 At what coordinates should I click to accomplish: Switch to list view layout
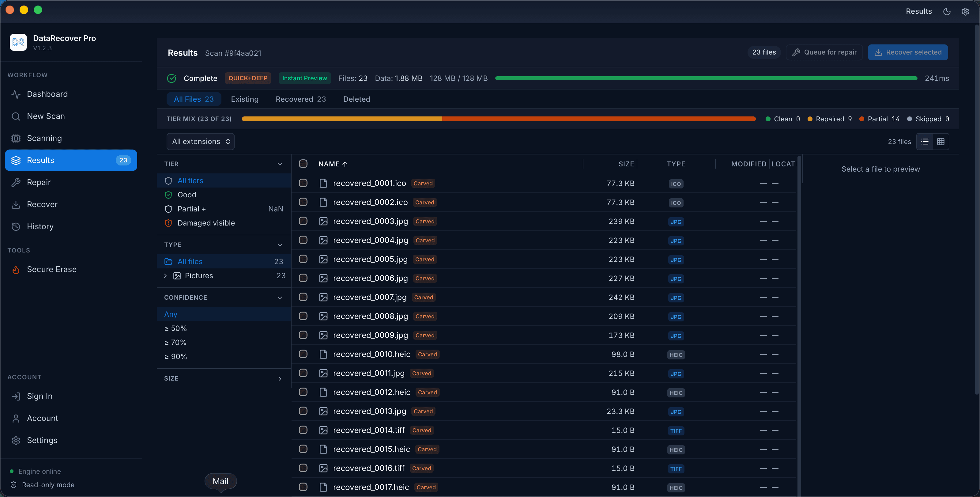click(925, 142)
